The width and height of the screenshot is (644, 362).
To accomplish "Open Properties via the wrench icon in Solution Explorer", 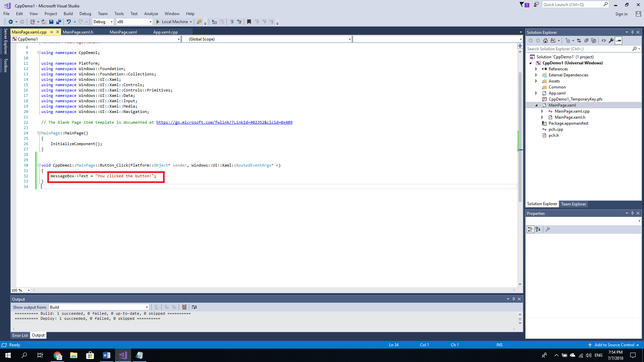I will tap(611, 41).
